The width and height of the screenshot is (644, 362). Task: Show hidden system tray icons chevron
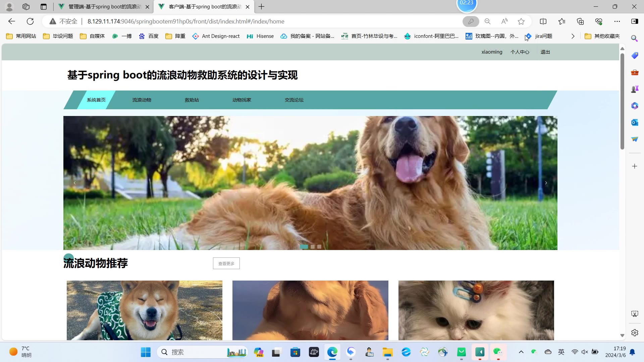pos(521,352)
